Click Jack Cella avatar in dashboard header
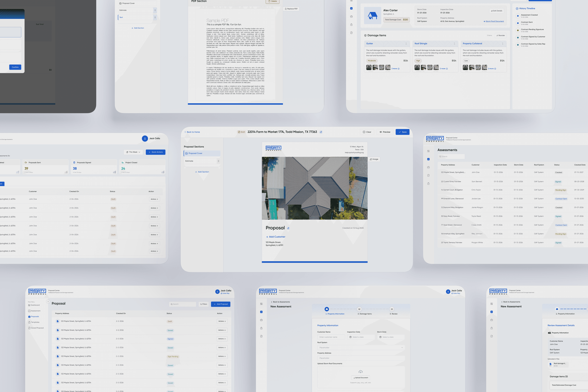 pos(145,139)
